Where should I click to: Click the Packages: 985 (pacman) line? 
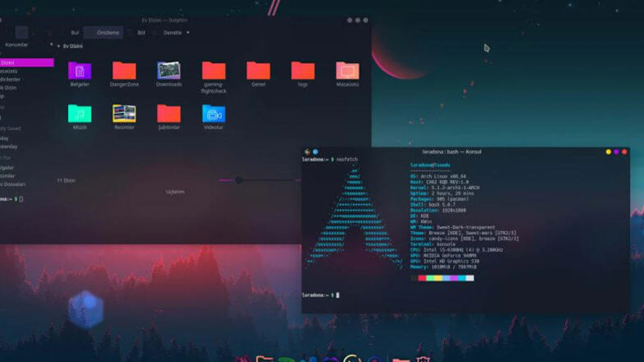tap(439, 199)
